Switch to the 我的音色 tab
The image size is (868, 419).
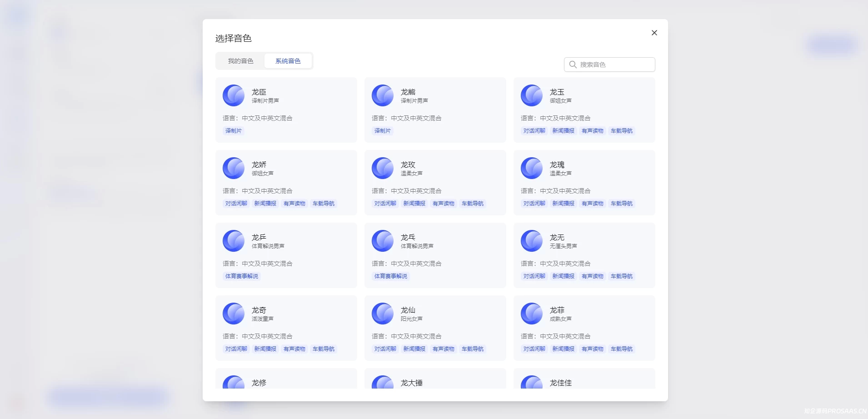pyautogui.click(x=240, y=60)
